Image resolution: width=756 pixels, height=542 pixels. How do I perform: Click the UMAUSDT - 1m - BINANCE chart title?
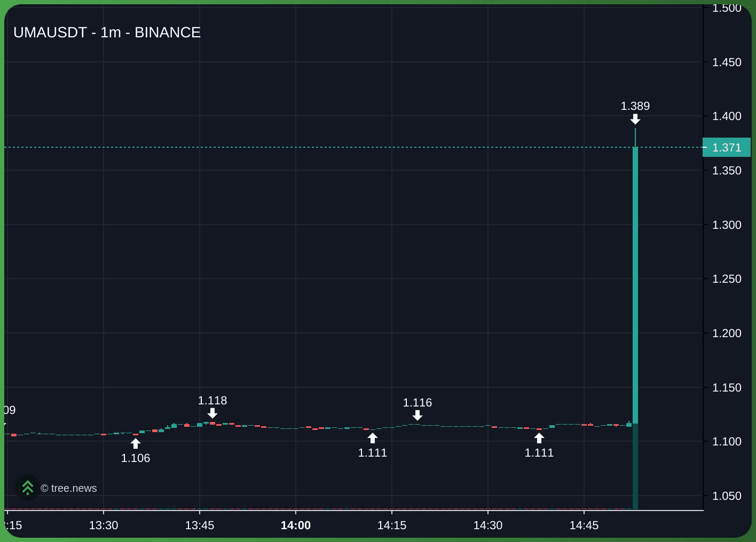[x=107, y=33]
